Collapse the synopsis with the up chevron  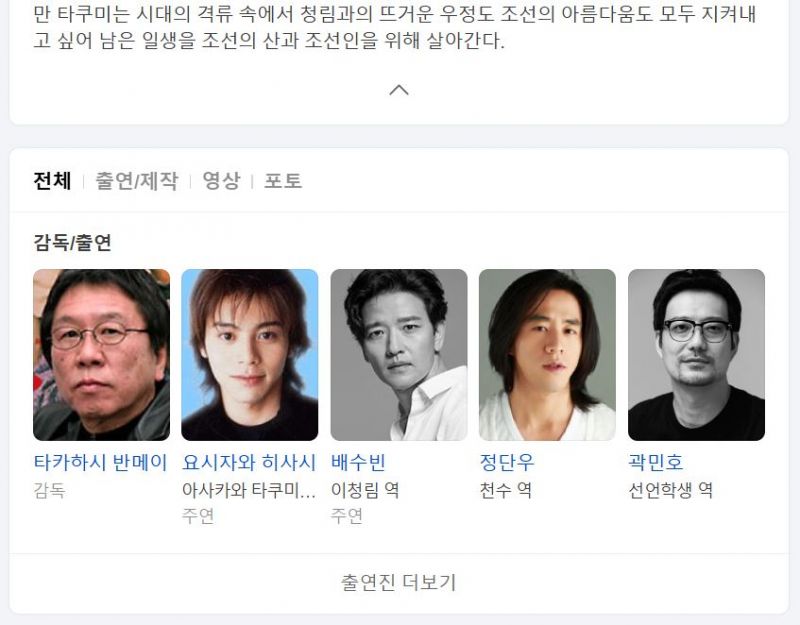(398, 90)
